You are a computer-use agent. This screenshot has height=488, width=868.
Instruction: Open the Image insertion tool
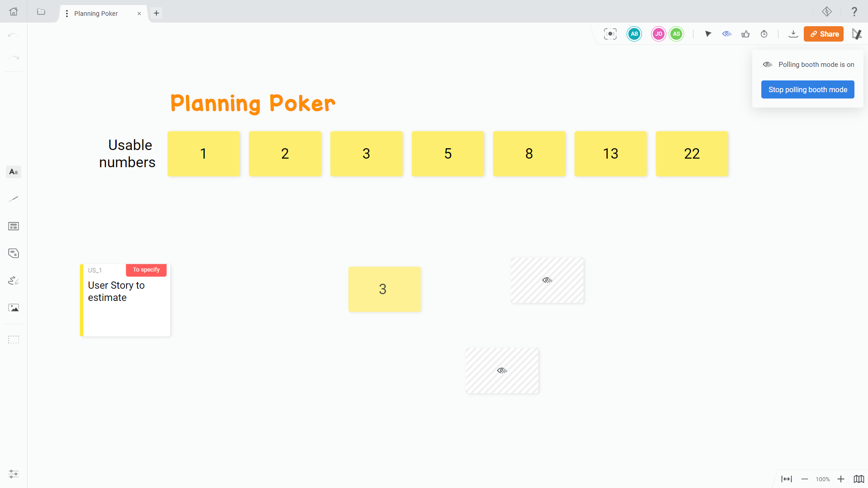(x=13, y=308)
